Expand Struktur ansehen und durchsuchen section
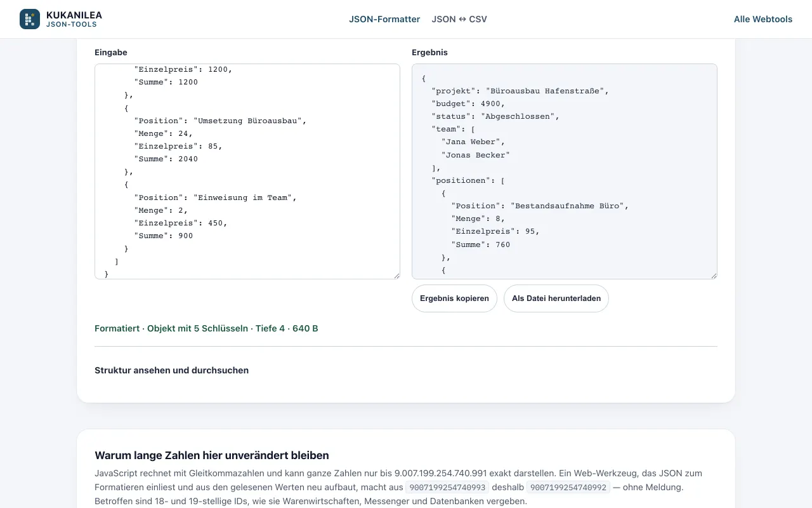This screenshot has width=812, height=508. pyautogui.click(x=171, y=370)
